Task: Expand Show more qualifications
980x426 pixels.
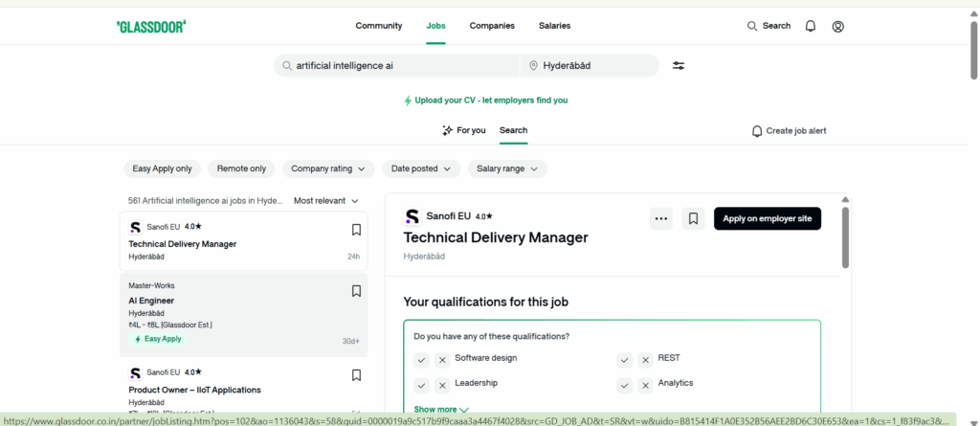Action: tap(441, 409)
